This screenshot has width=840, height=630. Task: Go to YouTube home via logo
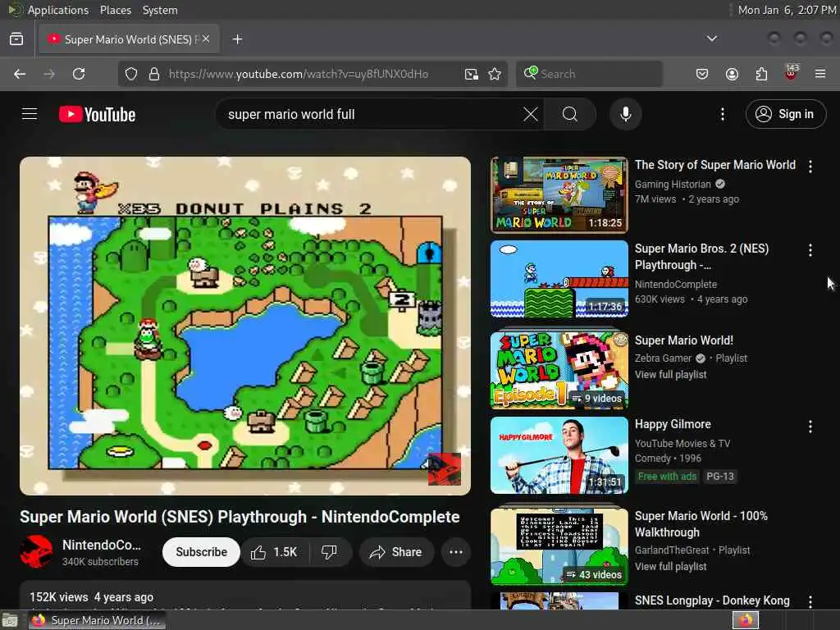(x=97, y=114)
